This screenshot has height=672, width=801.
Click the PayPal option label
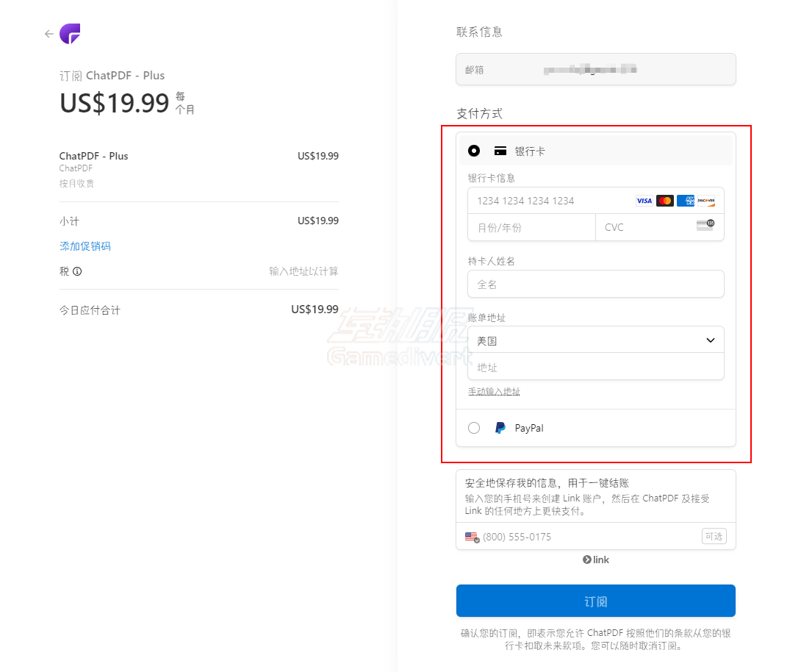click(529, 428)
